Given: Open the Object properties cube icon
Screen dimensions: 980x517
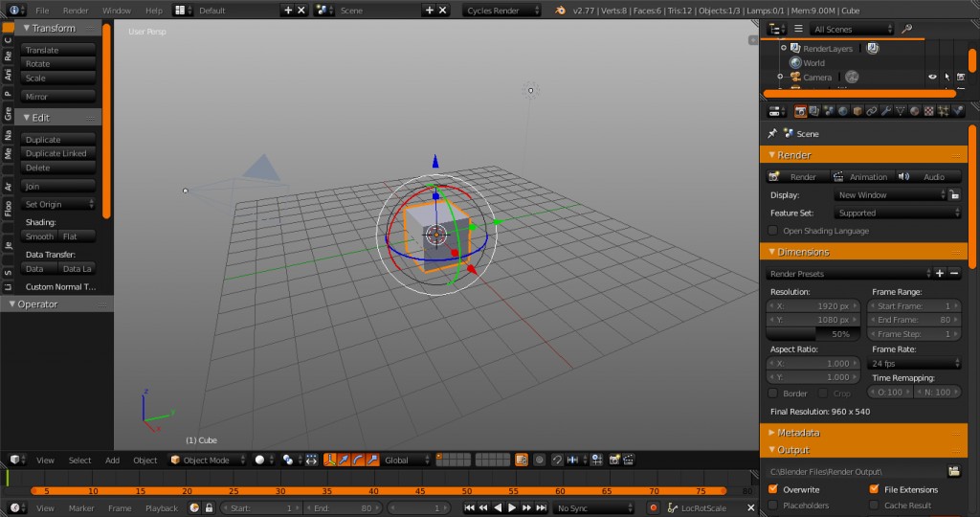Looking at the screenshot, I should coord(857,111).
